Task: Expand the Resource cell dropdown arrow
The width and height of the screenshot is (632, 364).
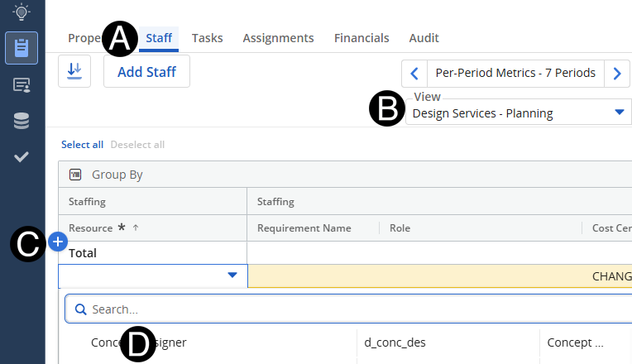Action: (232, 275)
